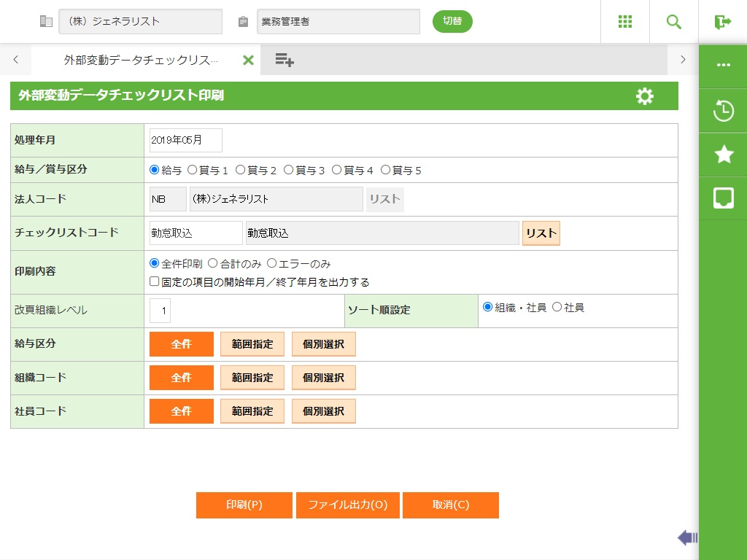Open the apps grid menu icon
The image size is (747, 560).
click(x=624, y=22)
